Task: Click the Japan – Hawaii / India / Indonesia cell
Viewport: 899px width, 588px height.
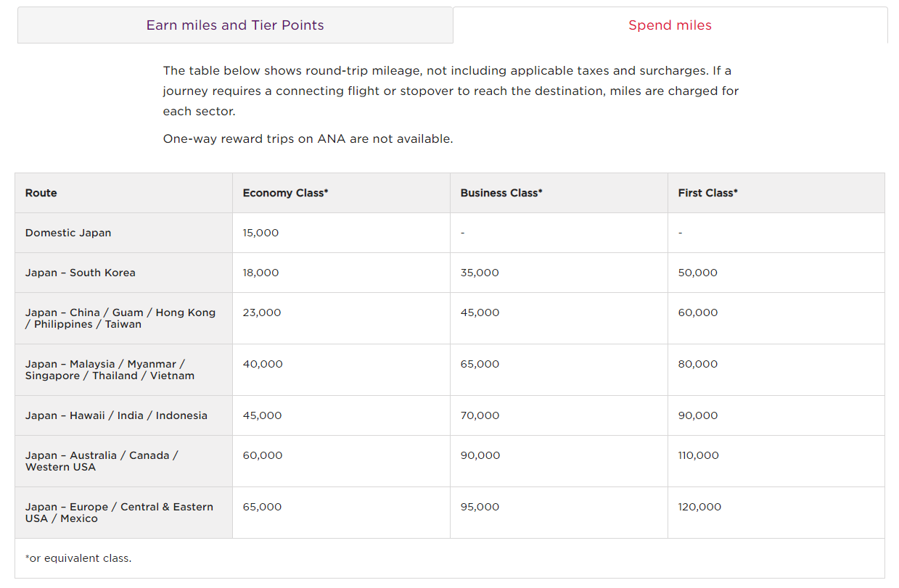Action: tap(116, 415)
